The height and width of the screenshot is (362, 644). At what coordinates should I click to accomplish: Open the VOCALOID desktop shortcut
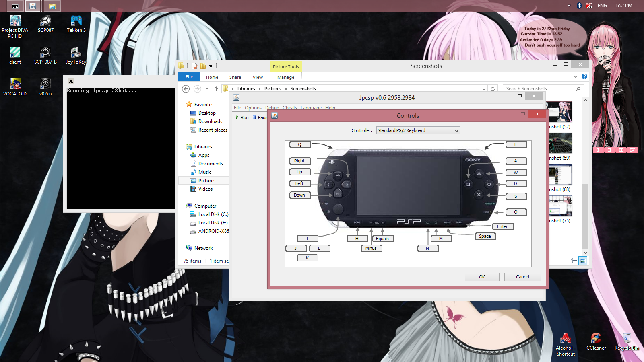(15, 87)
